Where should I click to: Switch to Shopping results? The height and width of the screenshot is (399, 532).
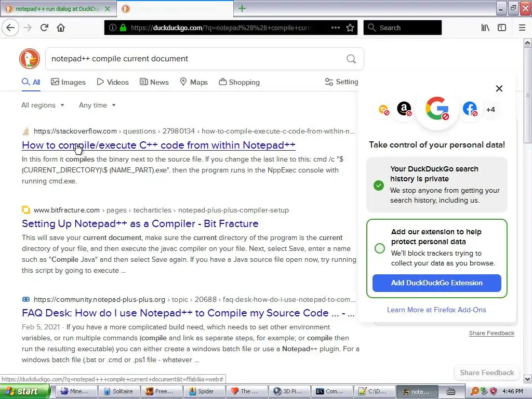coord(239,82)
